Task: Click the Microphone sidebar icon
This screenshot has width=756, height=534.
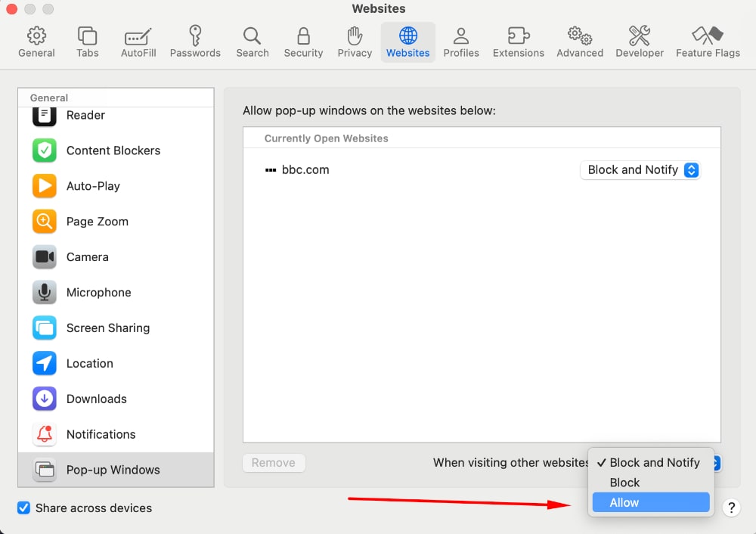Action: [x=44, y=293]
